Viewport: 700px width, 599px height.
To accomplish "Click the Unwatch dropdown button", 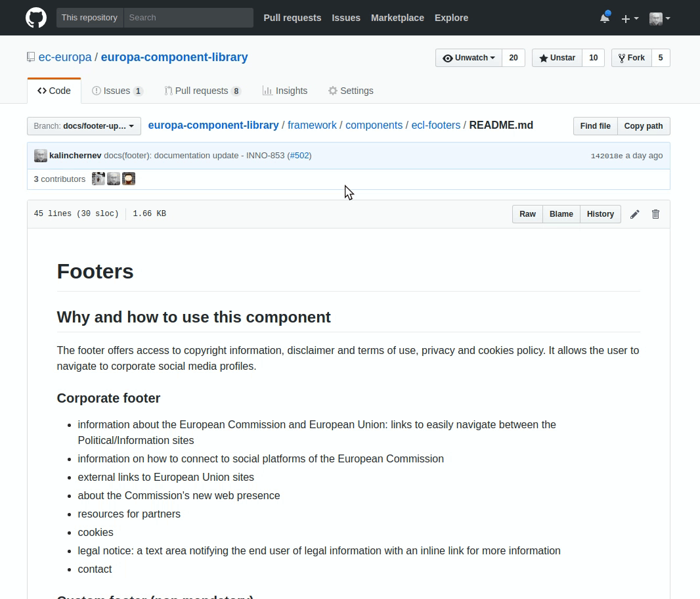I will click(x=469, y=58).
